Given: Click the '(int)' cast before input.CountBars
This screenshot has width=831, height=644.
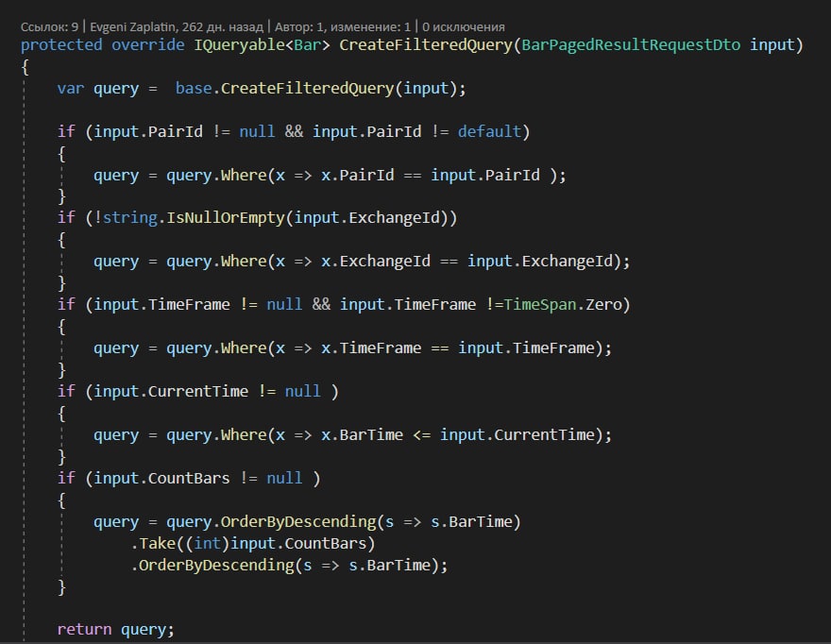Looking at the screenshot, I should click(207, 544).
